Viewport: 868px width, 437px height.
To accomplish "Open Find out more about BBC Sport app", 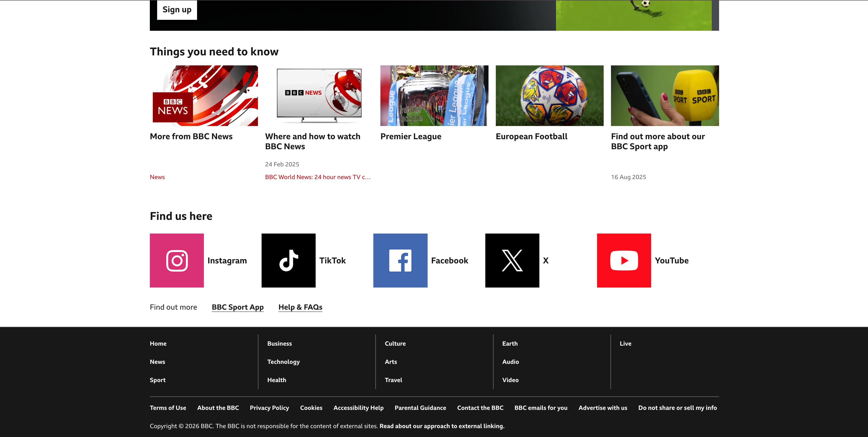I will pyautogui.click(x=658, y=141).
